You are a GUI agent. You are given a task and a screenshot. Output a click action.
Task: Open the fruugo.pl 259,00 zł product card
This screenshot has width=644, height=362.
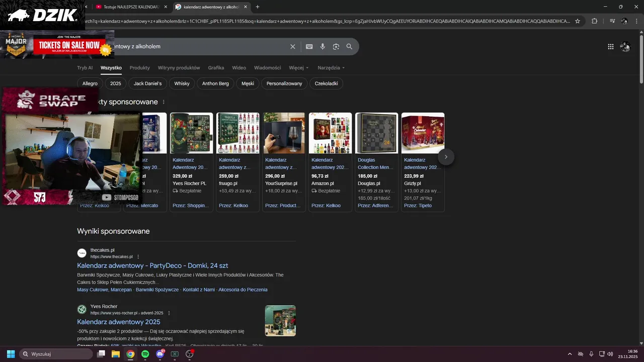(x=237, y=162)
